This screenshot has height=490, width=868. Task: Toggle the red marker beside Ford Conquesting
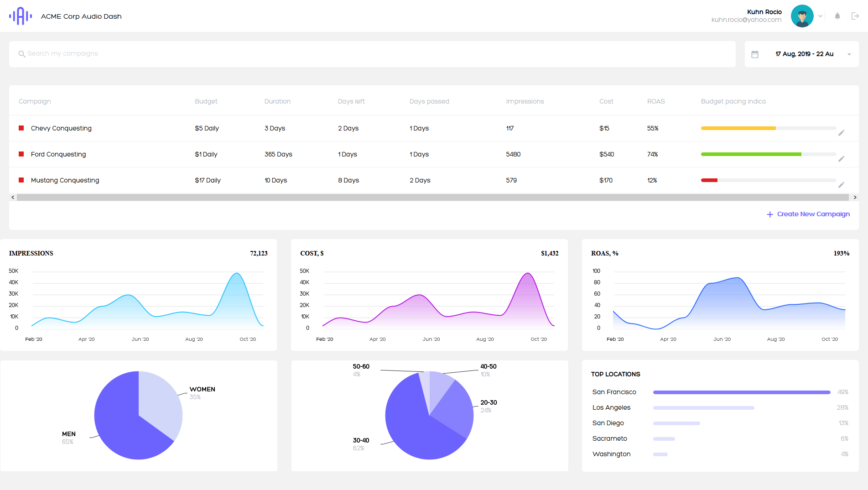(x=21, y=154)
